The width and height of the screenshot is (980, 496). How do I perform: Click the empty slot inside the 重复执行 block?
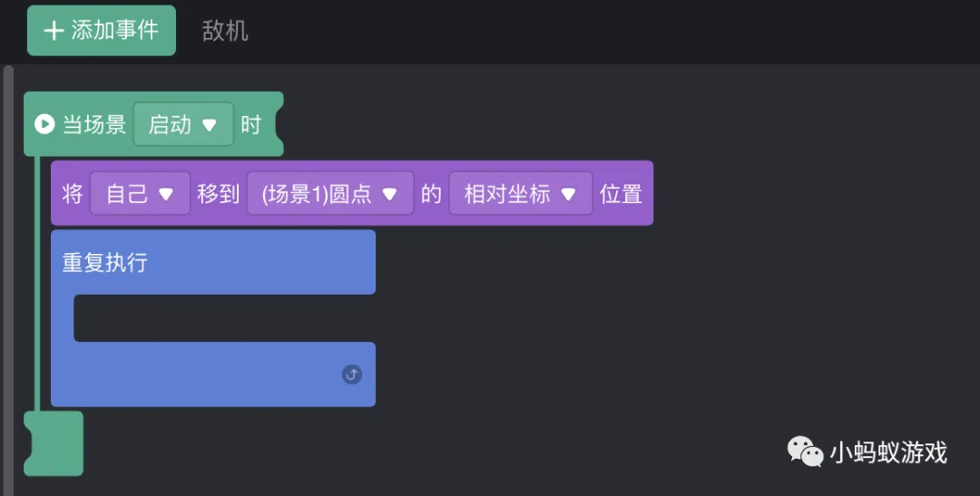[x=223, y=318]
